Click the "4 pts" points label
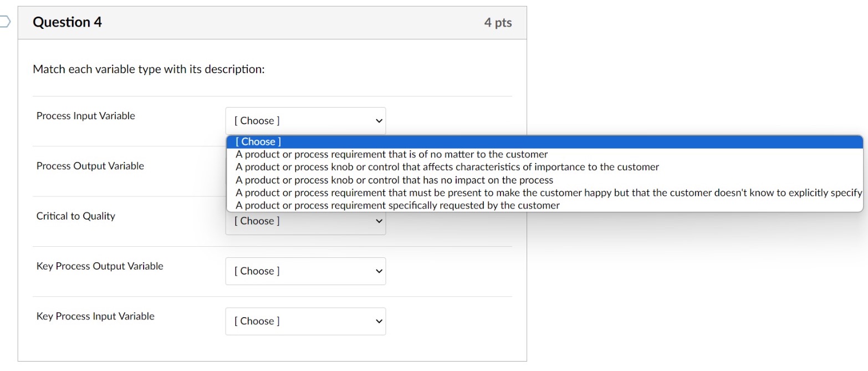The width and height of the screenshot is (868, 371). pos(497,23)
